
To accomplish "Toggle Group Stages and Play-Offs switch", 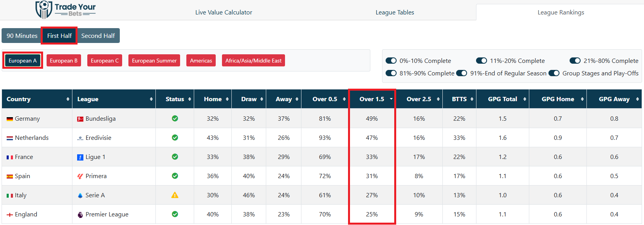I will point(554,73).
